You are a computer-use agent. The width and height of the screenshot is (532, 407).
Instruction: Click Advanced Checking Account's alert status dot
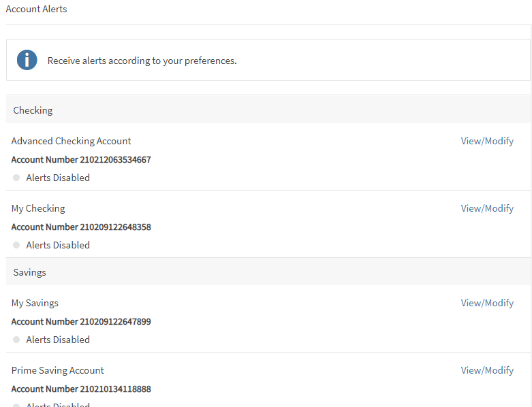coord(16,178)
